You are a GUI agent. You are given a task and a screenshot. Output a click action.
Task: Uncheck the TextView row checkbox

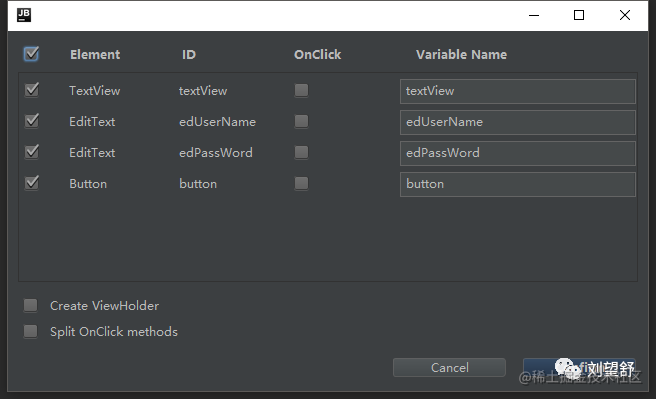point(32,90)
